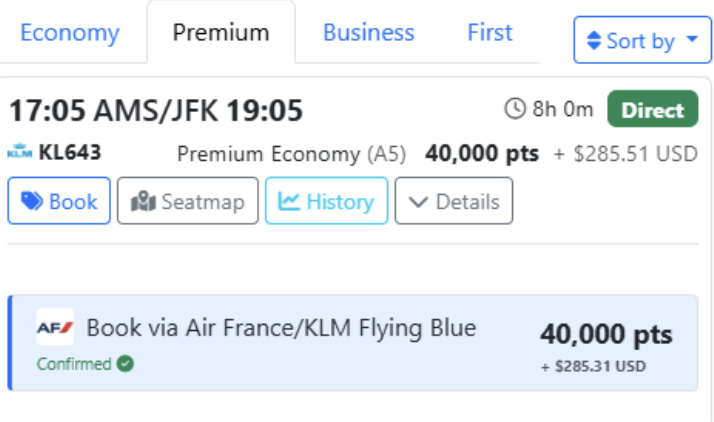Click the 17:05 AMS/JFK 19:05 flight heading
The height and width of the screenshot is (422, 714).
(x=156, y=111)
